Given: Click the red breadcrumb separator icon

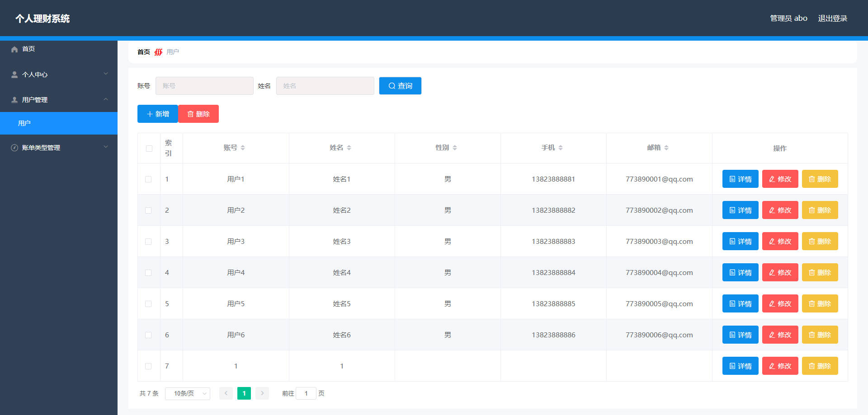Looking at the screenshot, I should (158, 52).
